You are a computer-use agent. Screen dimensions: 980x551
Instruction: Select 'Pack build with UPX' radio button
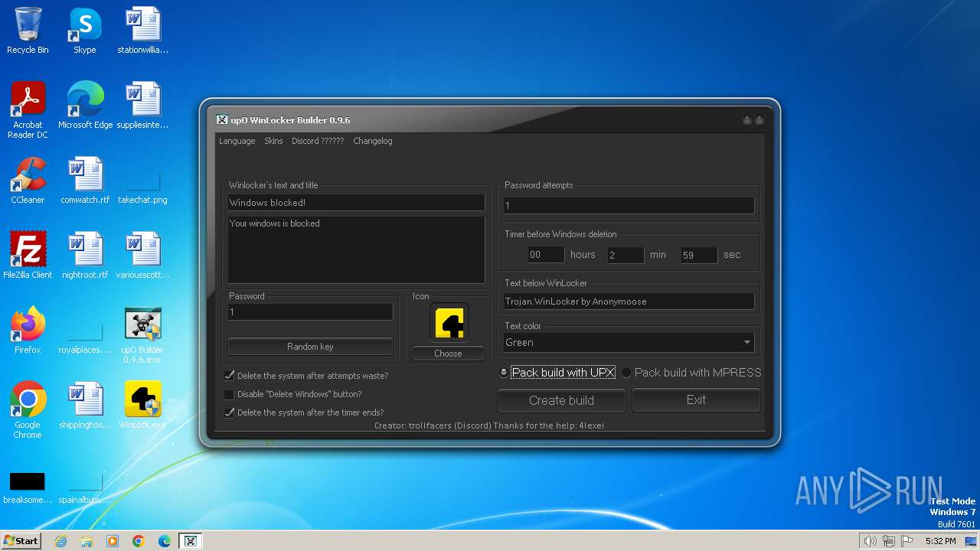point(503,373)
